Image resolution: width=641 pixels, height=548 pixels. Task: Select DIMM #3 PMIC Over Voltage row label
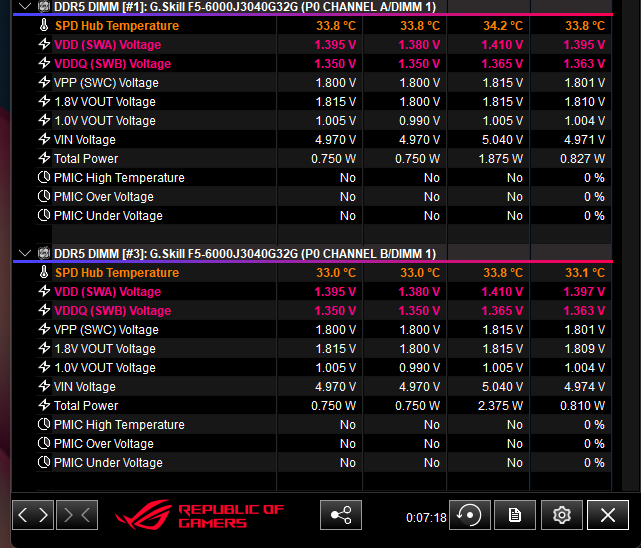tap(104, 443)
